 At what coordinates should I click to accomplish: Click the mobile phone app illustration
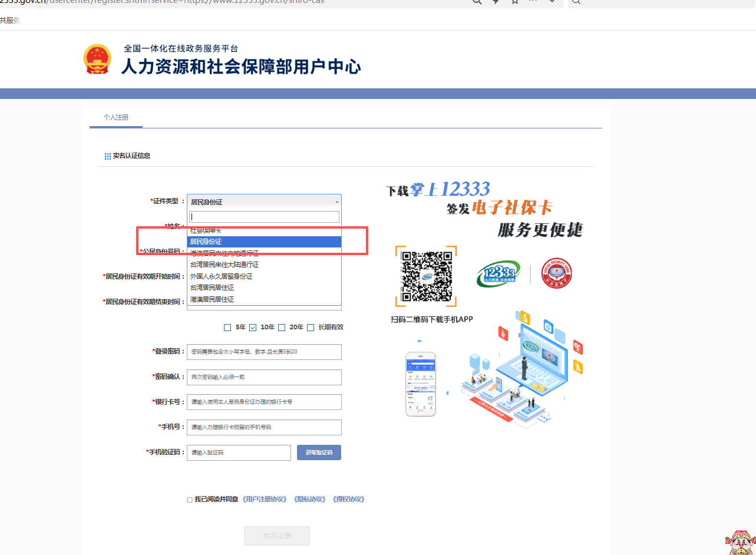click(x=421, y=384)
